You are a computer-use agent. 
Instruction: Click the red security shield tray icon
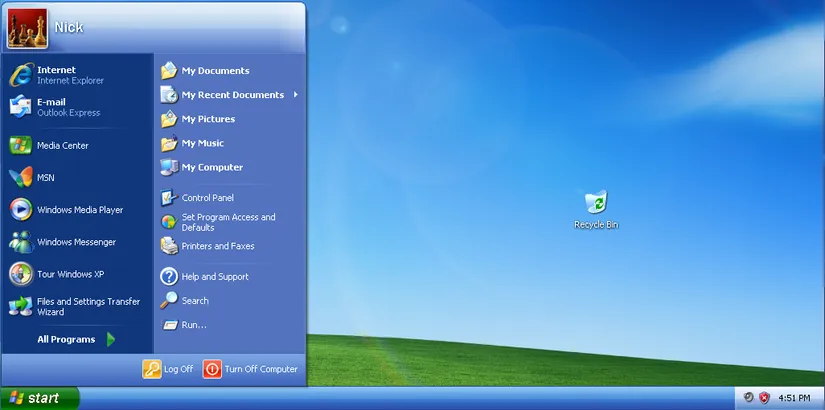point(764,398)
